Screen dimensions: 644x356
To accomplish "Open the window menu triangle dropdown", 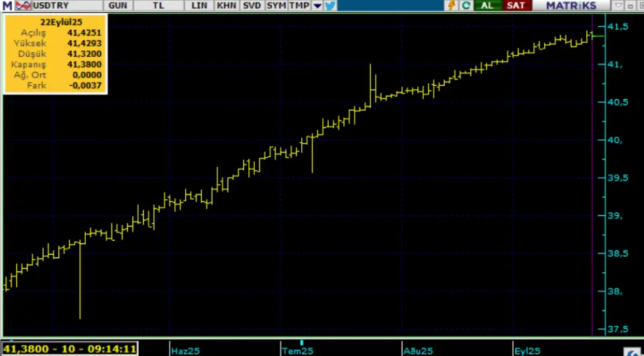I will click(x=618, y=6).
